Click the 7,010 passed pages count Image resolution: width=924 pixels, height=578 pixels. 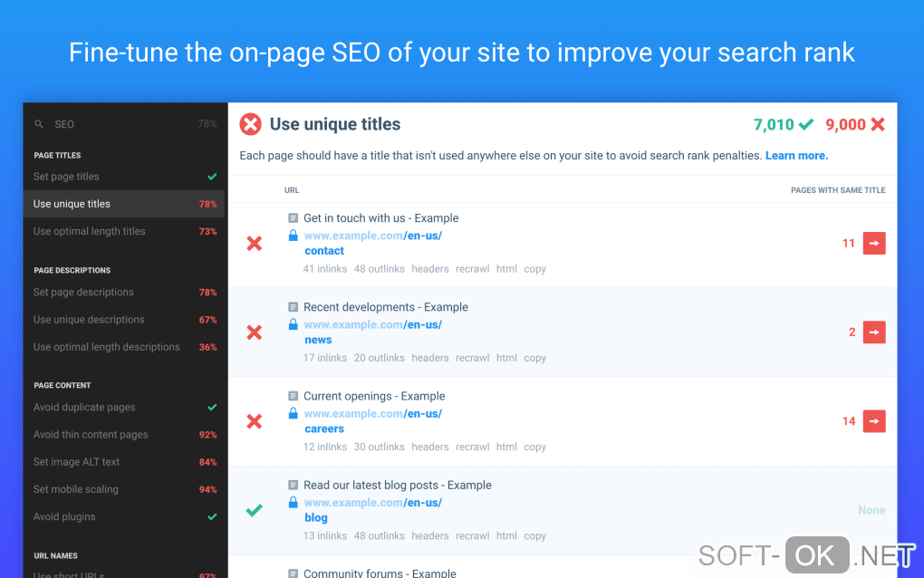pyautogui.click(x=784, y=124)
